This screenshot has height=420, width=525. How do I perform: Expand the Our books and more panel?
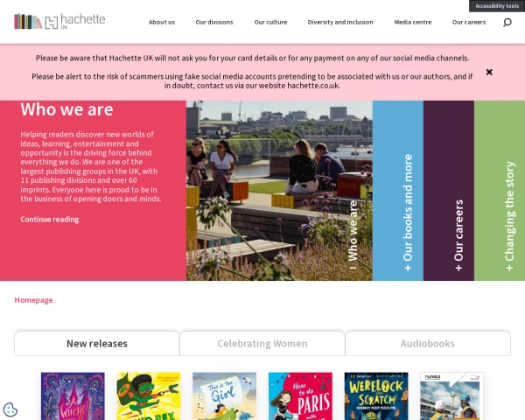398,191
